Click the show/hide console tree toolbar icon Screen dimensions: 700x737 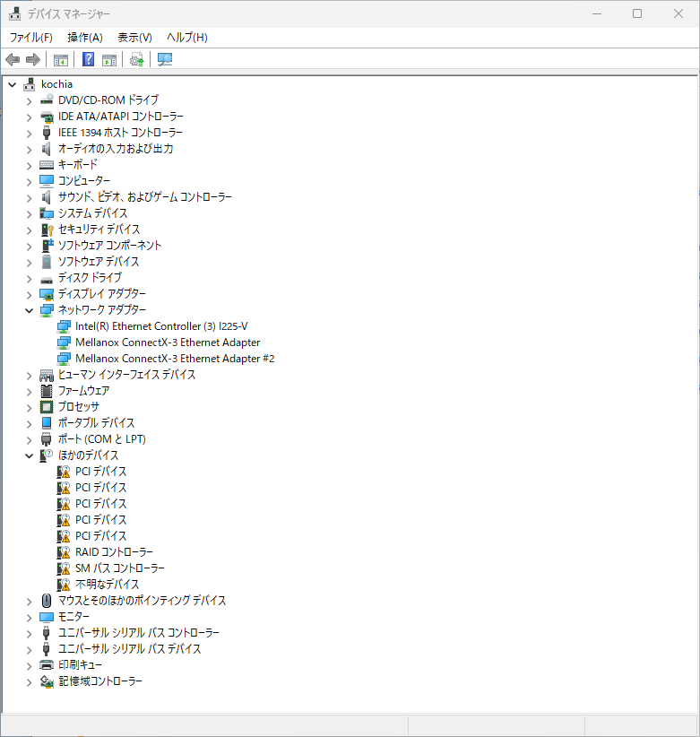61,60
